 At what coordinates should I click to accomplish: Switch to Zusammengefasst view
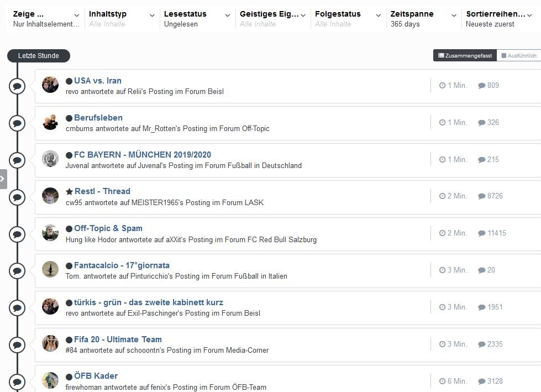point(465,55)
